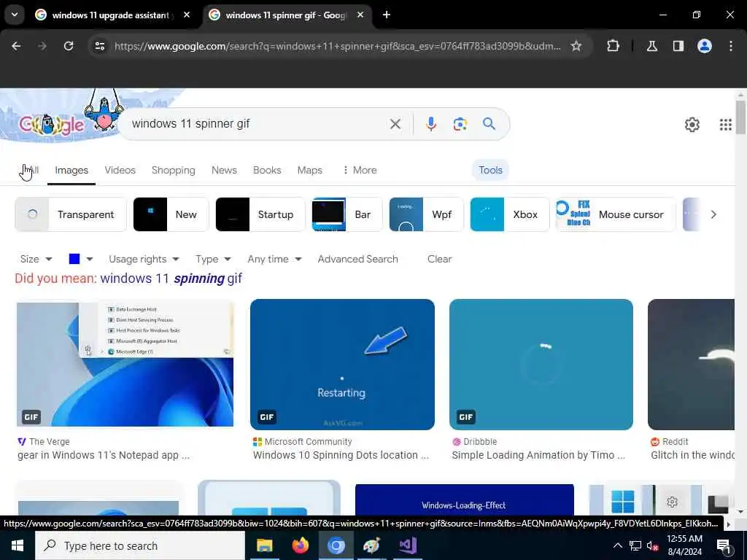This screenshot has height=560, width=747.
Task: Open File Explorer from taskbar
Action: click(x=264, y=545)
